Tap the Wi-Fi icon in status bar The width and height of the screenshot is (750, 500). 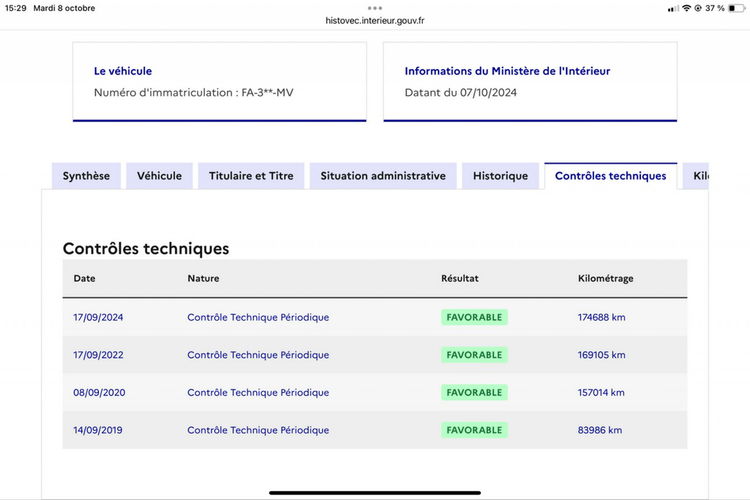(687, 8)
